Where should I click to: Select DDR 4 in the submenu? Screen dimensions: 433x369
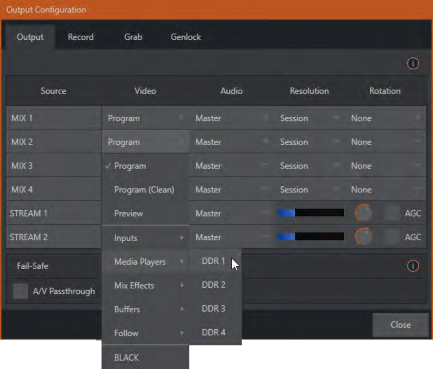tap(215, 332)
